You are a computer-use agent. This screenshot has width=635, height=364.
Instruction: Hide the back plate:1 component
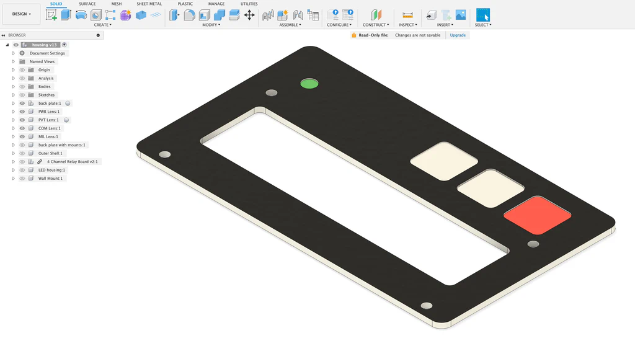coord(22,103)
